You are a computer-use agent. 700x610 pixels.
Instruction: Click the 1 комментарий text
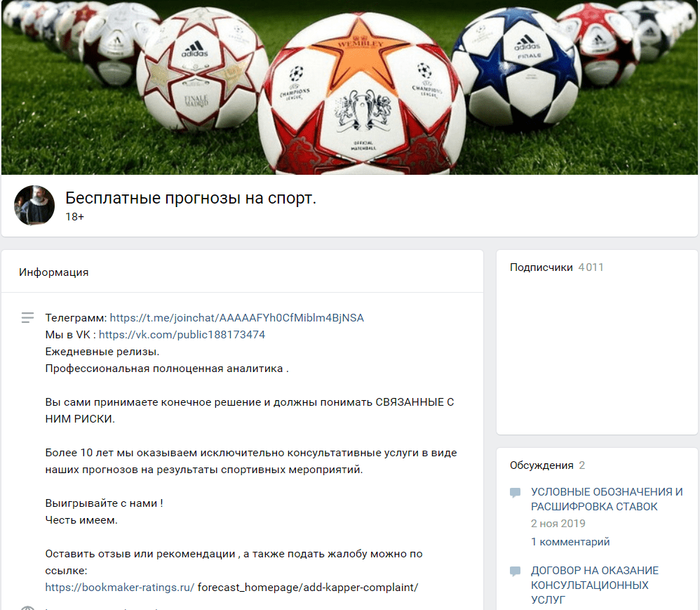570,542
